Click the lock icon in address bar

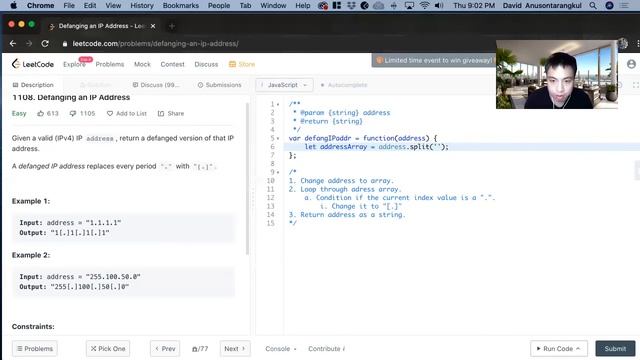tap(65, 44)
